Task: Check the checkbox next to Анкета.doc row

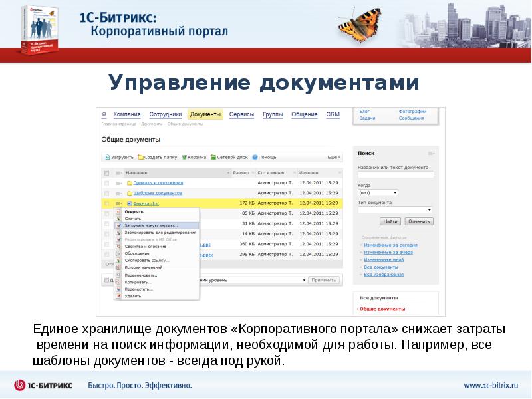Action: [x=106, y=202]
